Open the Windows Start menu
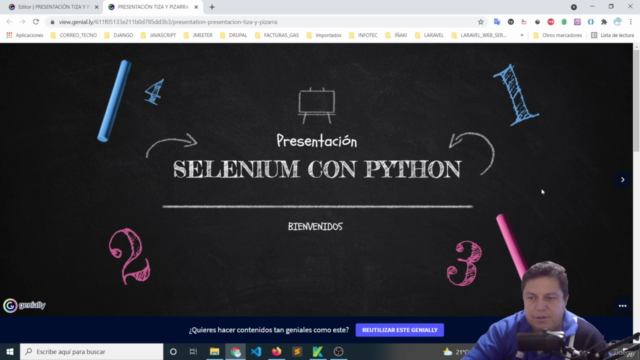 click(10, 351)
